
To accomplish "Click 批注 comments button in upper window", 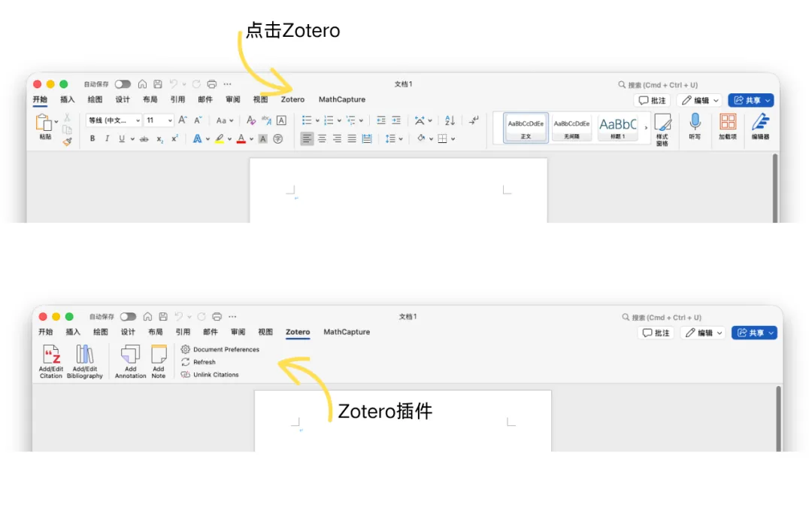I will pyautogui.click(x=652, y=100).
